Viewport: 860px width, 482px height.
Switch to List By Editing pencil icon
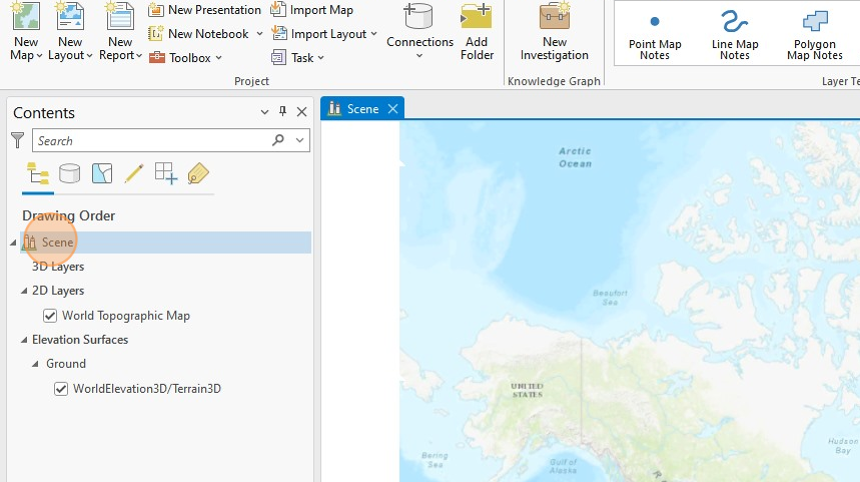point(134,174)
